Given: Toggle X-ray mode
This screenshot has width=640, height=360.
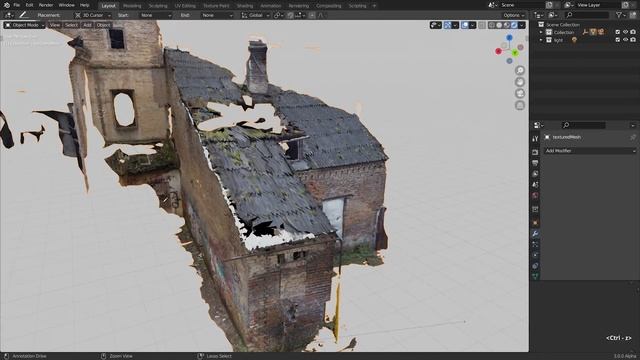Looking at the screenshot, I should coord(482,25).
